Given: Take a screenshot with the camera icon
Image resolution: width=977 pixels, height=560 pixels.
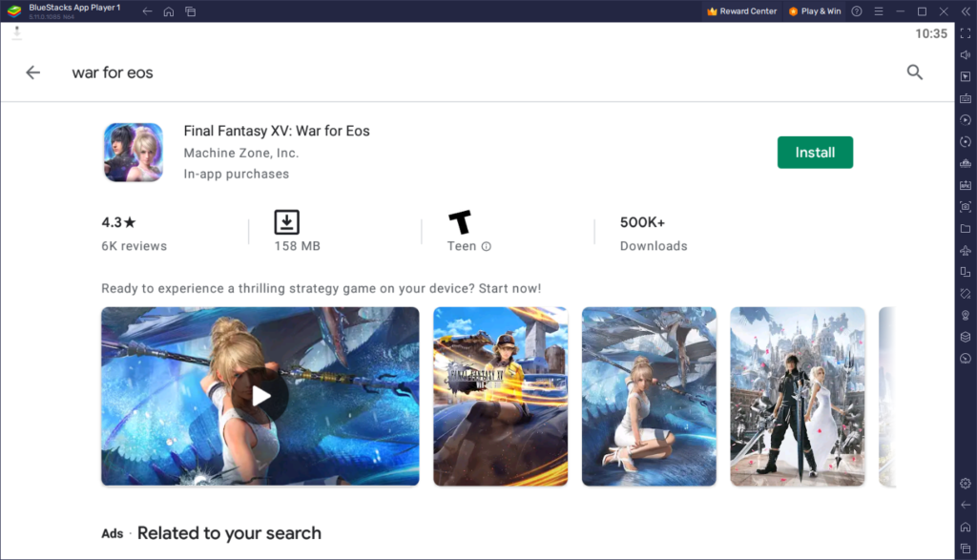Looking at the screenshot, I should click(x=966, y=207).
